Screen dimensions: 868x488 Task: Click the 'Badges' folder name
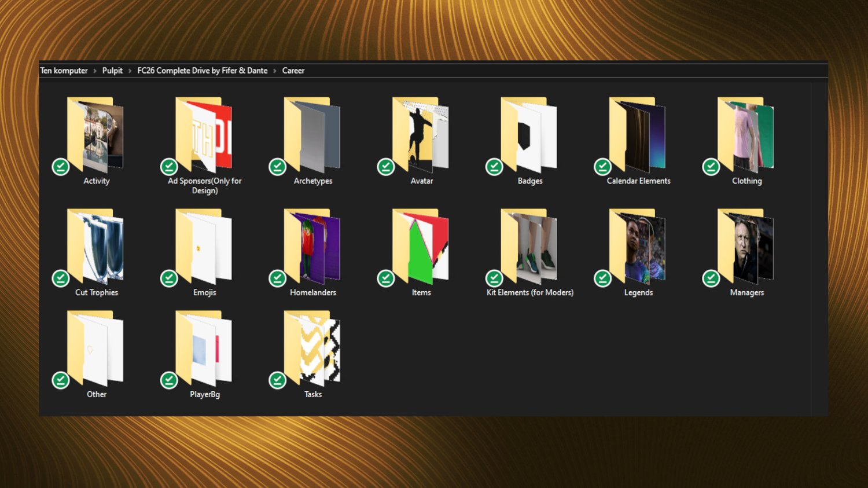tap(530, 181)
